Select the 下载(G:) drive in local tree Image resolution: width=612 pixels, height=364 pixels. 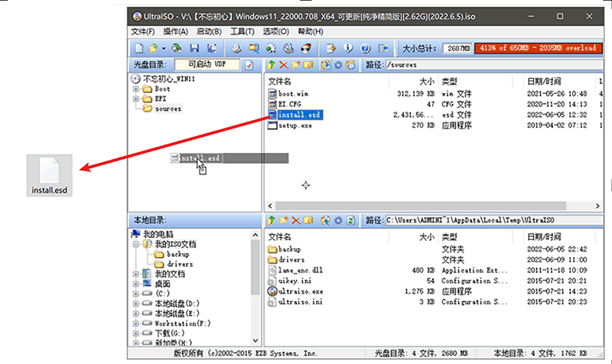pyautogui.click(x=170, y=333)
